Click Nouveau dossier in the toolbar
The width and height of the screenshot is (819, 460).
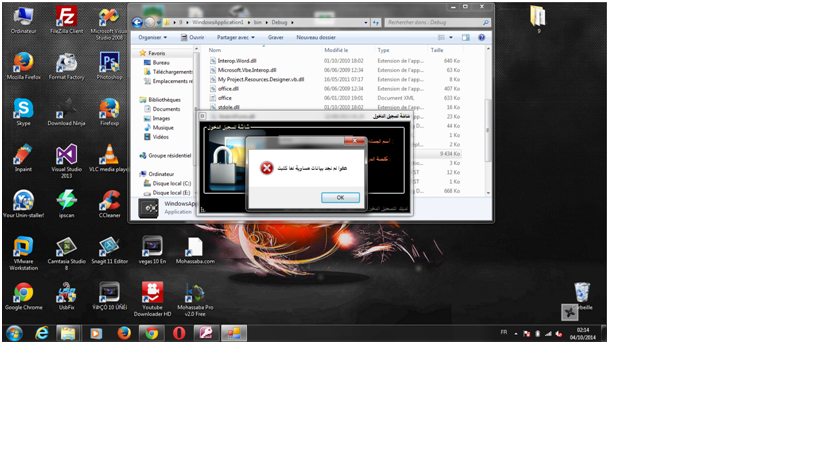pyautogui.click(x=315, y=37)
